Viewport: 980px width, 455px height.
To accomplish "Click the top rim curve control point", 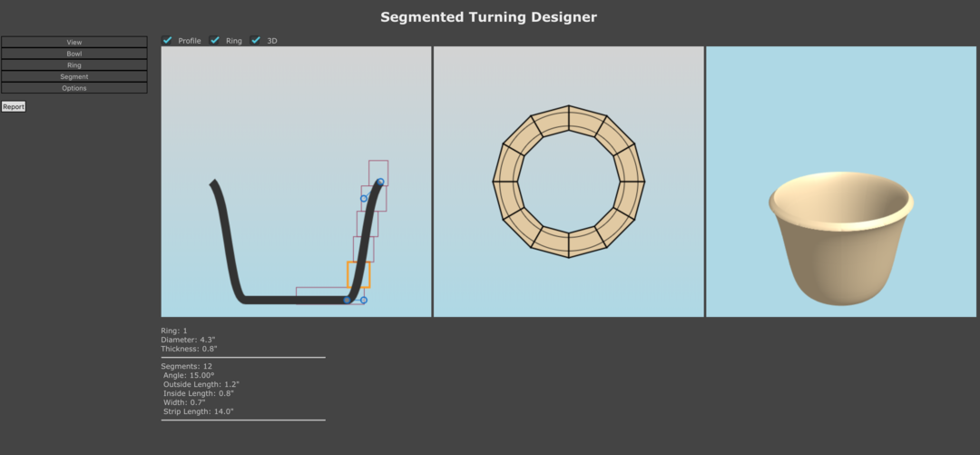I will (x=380, y=183).
